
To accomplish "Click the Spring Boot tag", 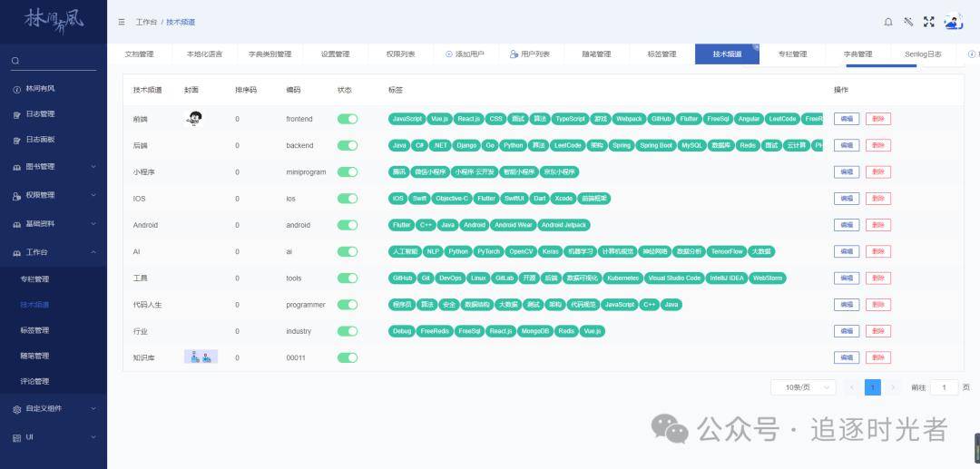I will [x=656, y=145].
